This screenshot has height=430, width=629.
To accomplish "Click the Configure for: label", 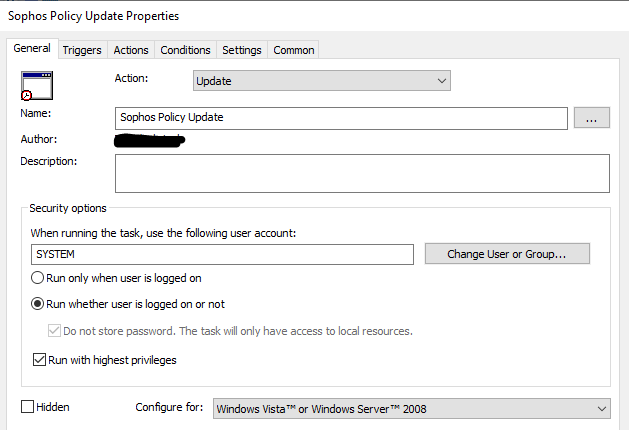I will (x=169, y=407).
